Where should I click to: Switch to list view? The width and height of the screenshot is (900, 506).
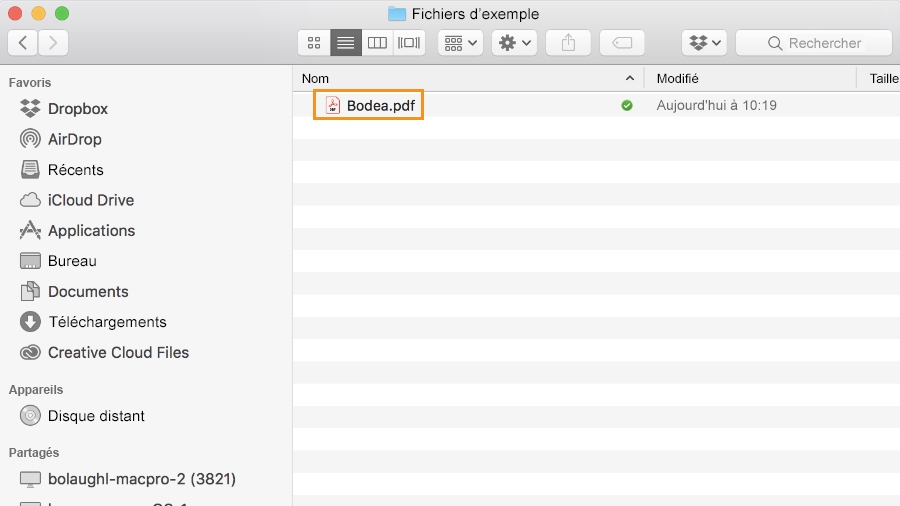tap(346, 42)
